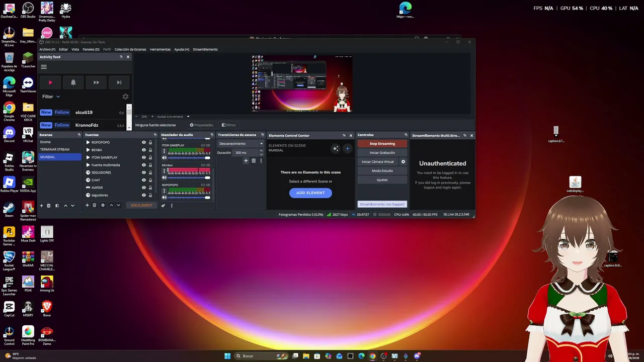Delete the selected scene with trash icon

point(49,206)
